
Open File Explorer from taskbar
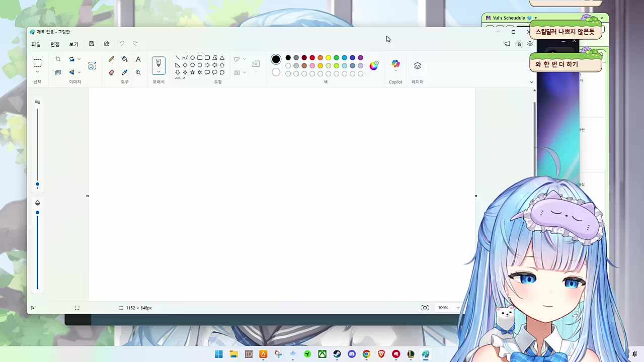pyautogui.click(x=233, y=354)
